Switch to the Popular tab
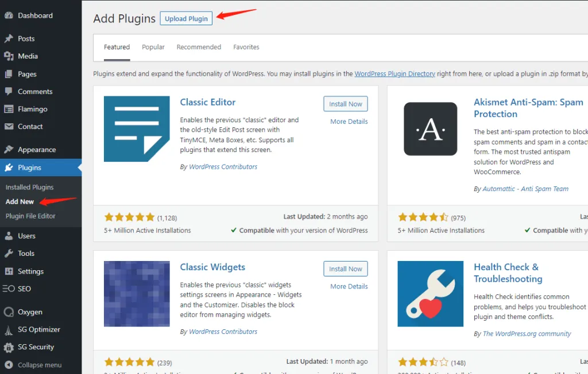Screen dimensions: 588x374 click(x=153, y=47)
